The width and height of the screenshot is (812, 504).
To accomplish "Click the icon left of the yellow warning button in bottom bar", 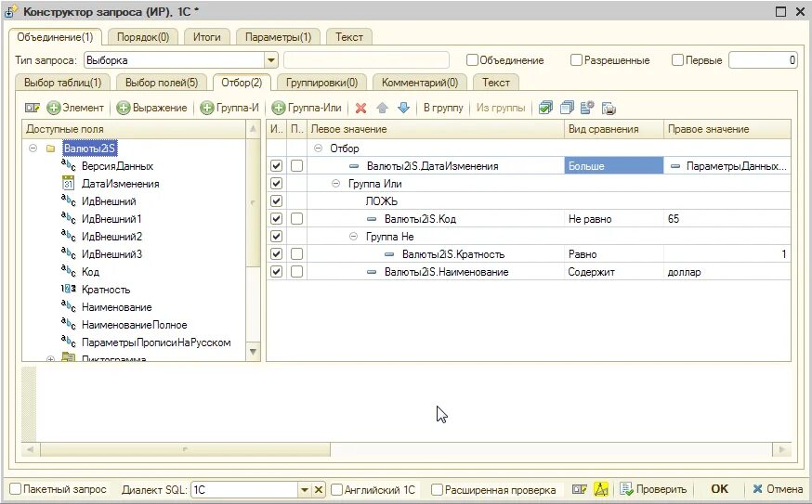I will [x=580, y=489].
